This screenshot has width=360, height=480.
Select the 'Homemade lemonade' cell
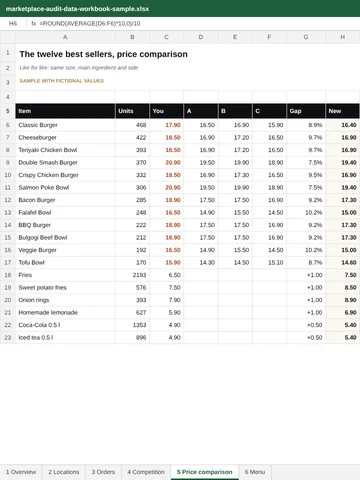(x=65, y=312)
